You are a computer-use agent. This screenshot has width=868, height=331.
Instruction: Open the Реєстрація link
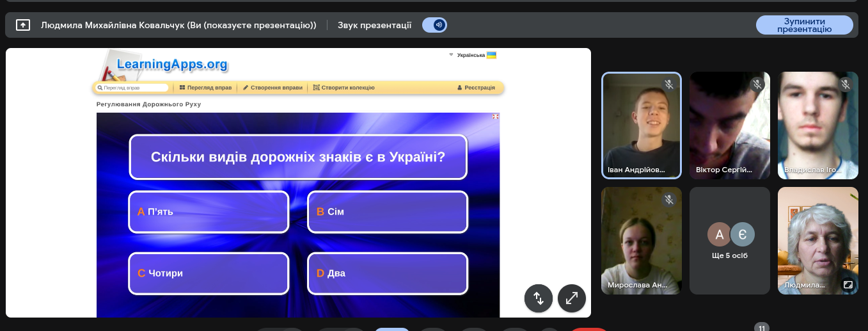point(476,88)
